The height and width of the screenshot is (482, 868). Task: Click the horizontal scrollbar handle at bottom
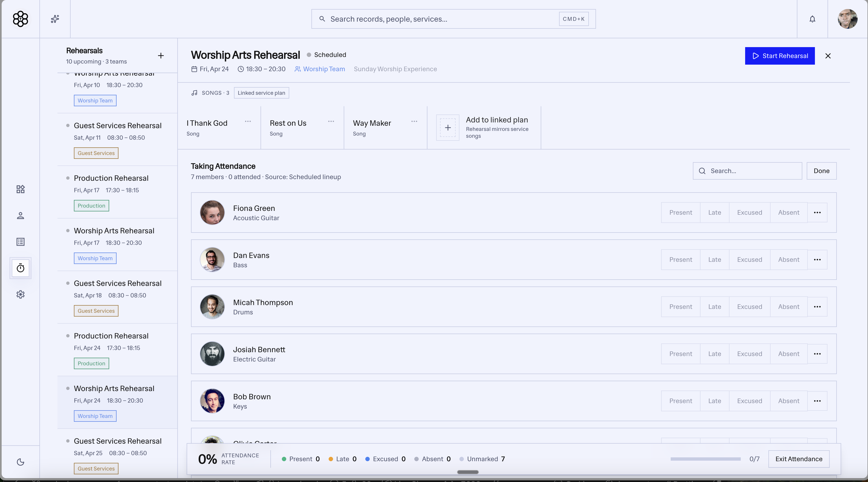[468, 472]
